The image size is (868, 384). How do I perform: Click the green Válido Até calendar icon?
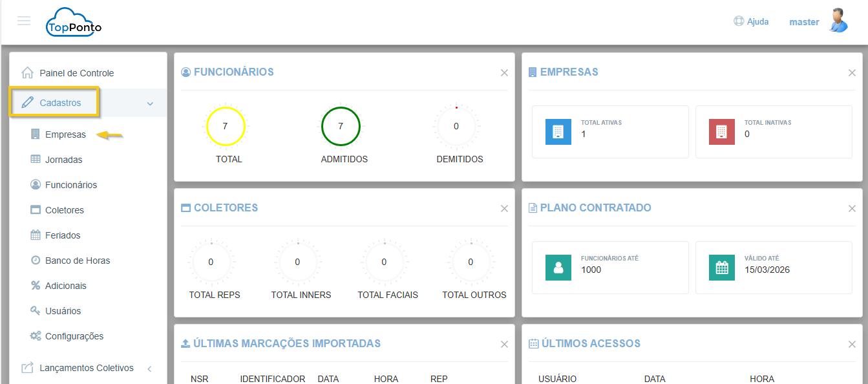pyautogui.click(x=721, y=268)
